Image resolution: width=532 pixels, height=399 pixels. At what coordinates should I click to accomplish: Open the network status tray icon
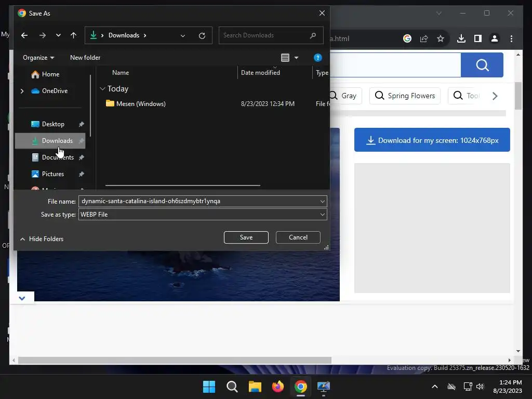tap(468, 387)
